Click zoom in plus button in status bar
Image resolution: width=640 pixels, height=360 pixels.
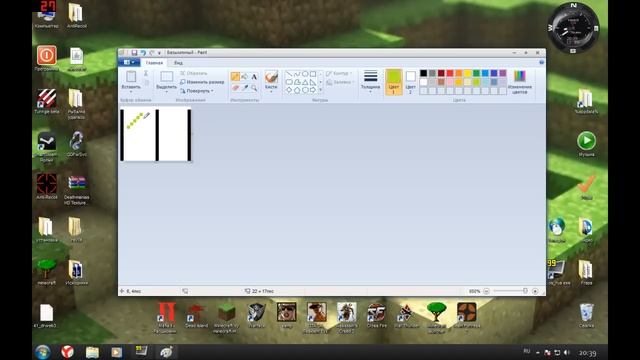[x=535, y=291]
